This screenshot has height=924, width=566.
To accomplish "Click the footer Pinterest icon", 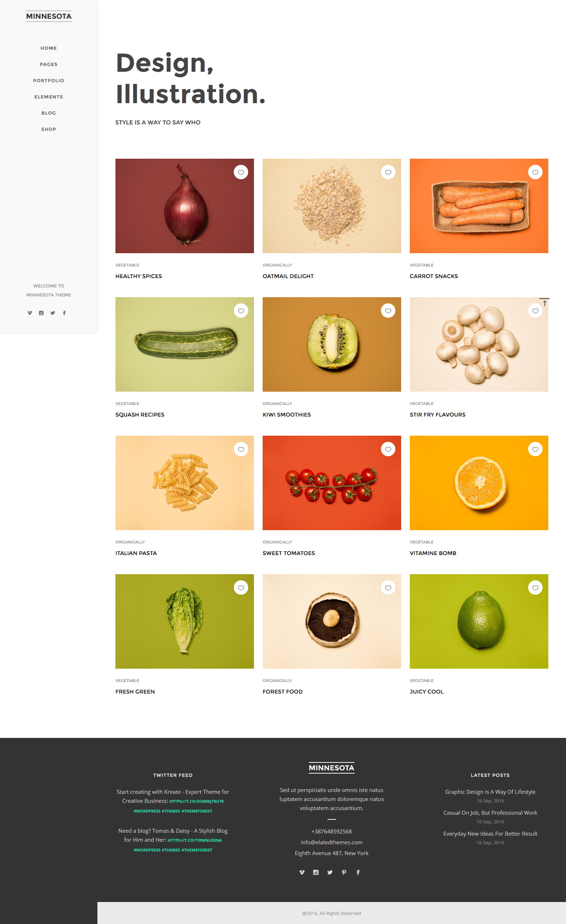I will [x=344, y=872].
